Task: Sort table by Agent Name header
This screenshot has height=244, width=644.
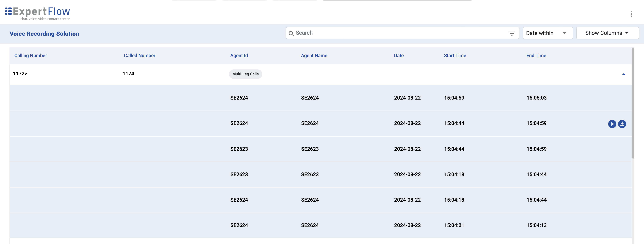Action: pyautogui.click(x=314, y=55)
